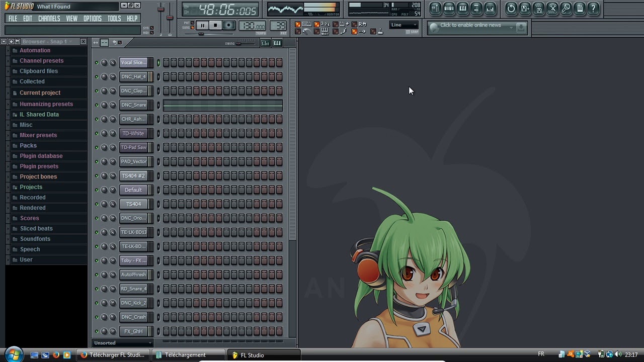Show the Step Sequencer via toolbar icon
This screenshot has width=644, height=362.
click(x=449, y=8)
